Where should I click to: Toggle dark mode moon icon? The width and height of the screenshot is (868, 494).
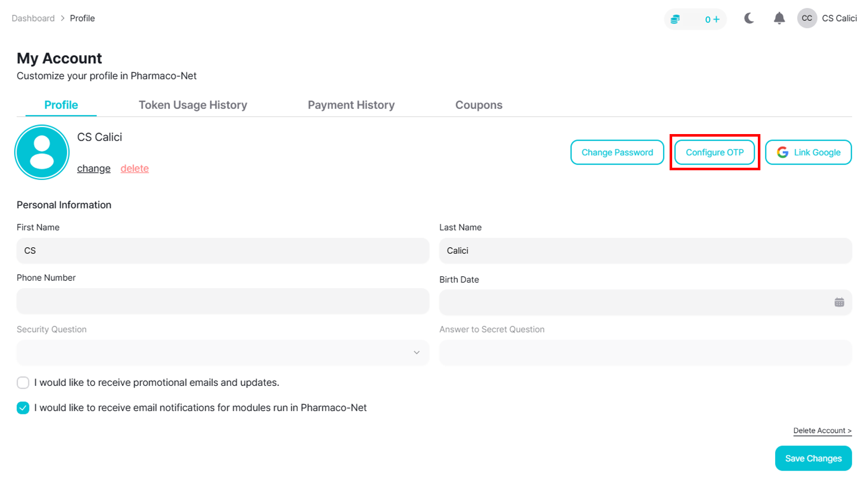749,19
